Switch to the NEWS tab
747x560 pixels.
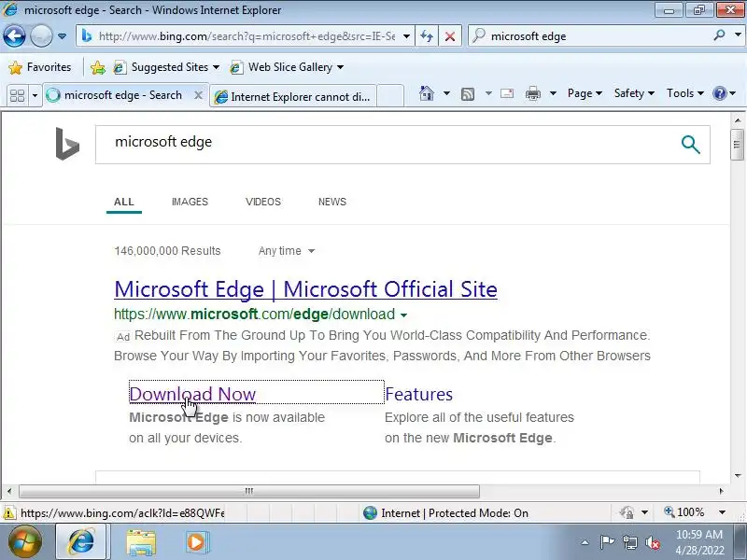point(332,202)
